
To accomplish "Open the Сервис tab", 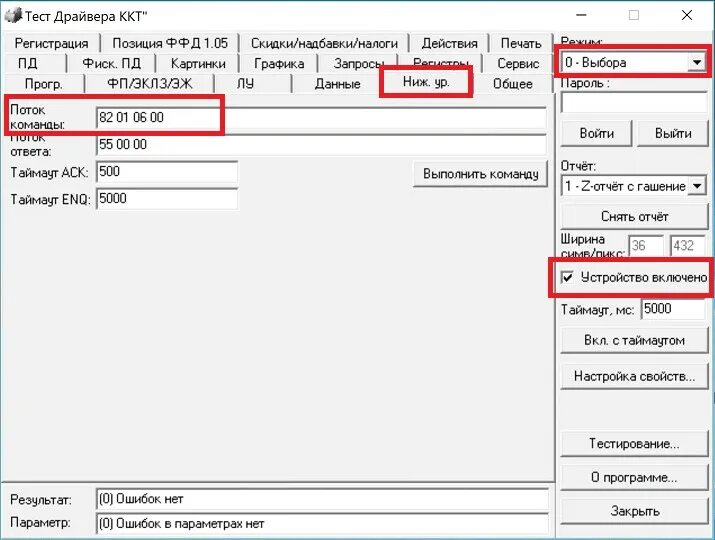I will click(x=518, y=63).
